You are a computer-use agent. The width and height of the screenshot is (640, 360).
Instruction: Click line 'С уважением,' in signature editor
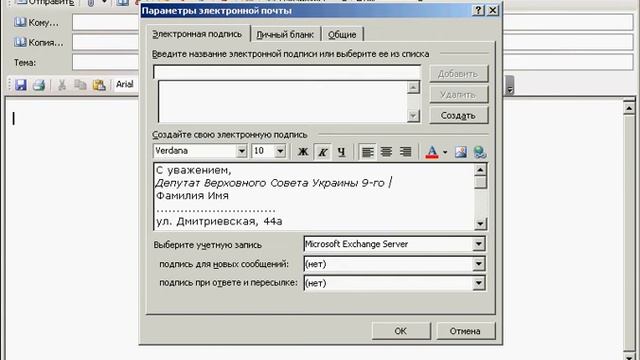193,170
